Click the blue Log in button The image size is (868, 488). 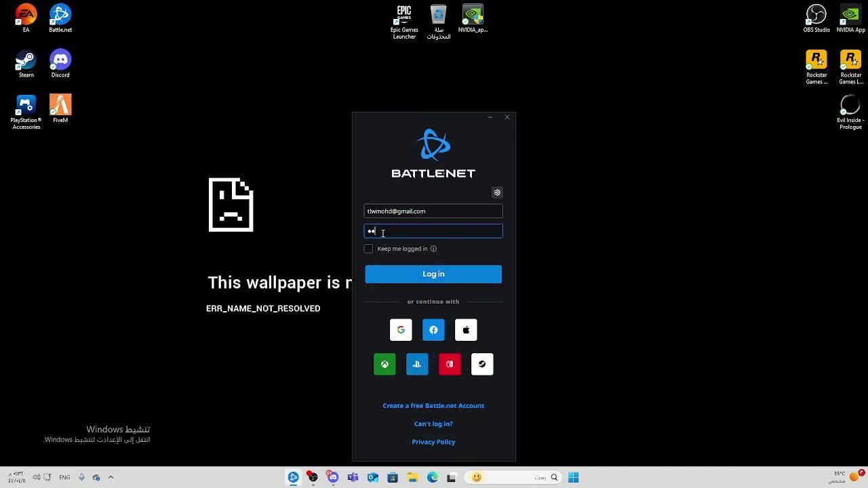(x=433, y=274)
